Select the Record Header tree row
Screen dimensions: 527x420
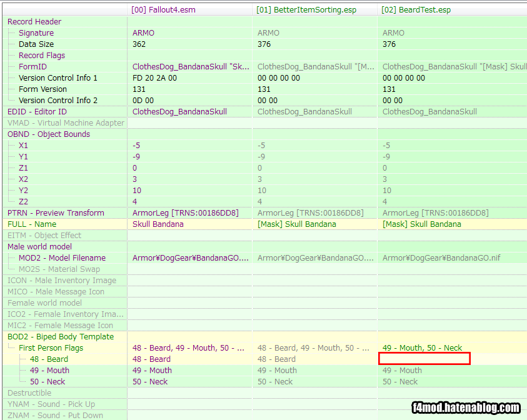[34, 21]
